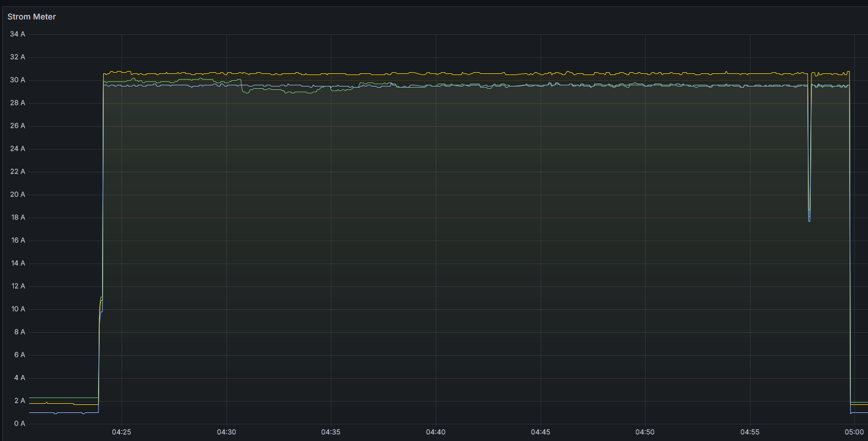The width and height of the screenshot is (868, 441).
Task: Select the 04:50 time axis label
Action: pyautogui.click(x=646, y=431)
